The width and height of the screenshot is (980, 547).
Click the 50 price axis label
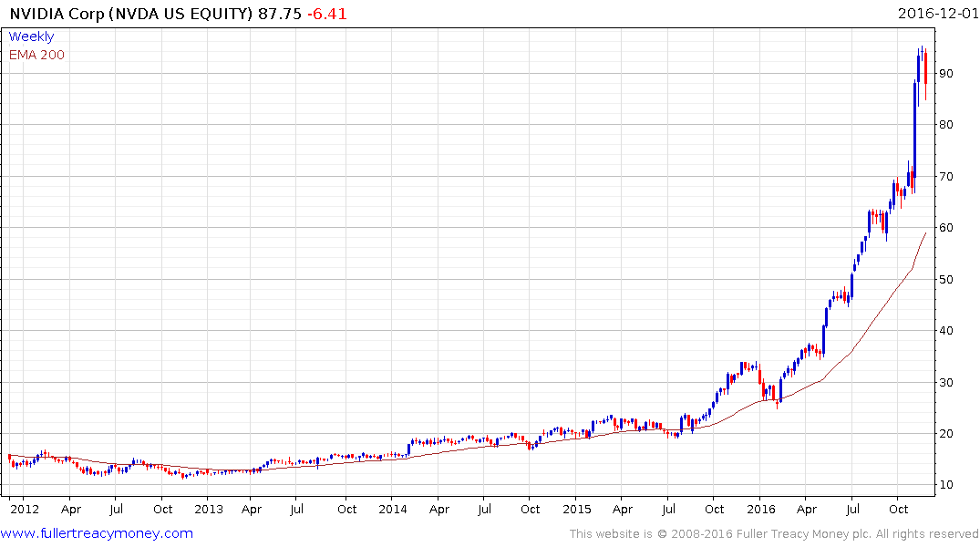[x=945, y=280]
